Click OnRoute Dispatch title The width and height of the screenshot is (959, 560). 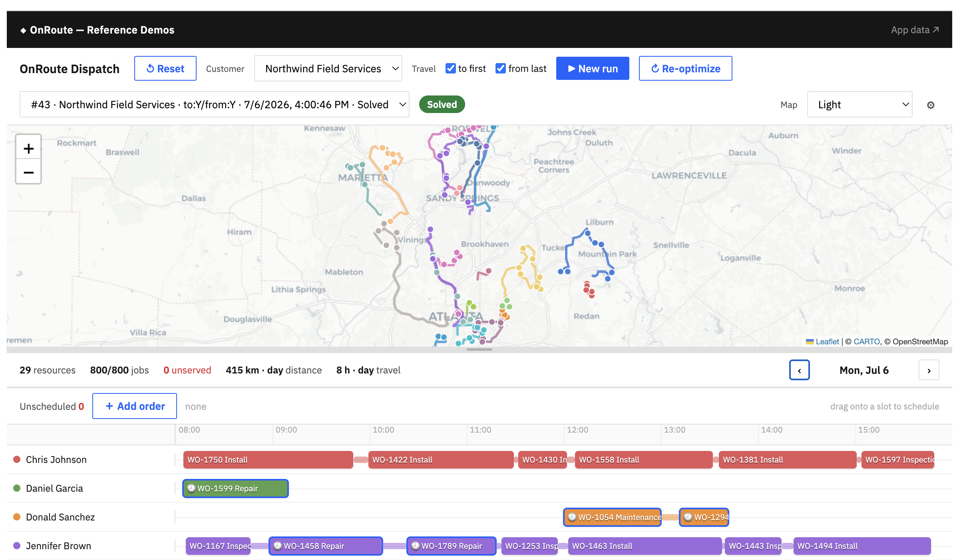70,69
